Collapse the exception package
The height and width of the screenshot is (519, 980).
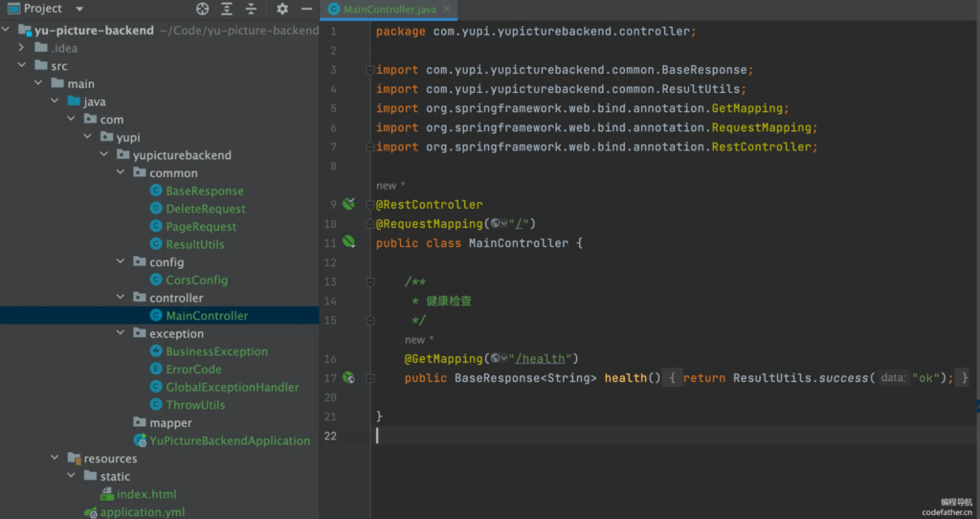point(119,333)
